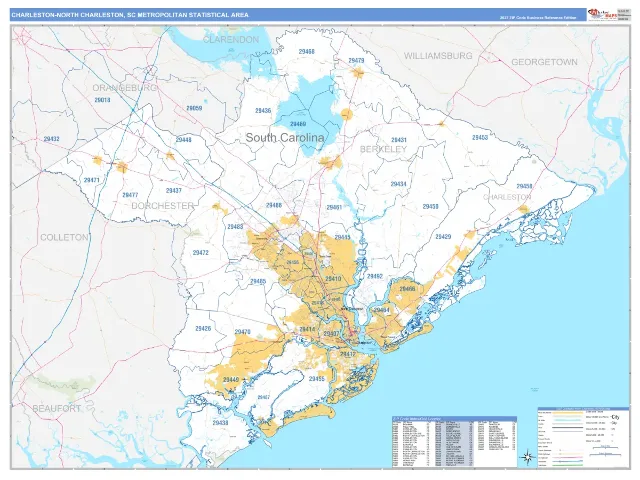Select ZIP code 29492 label

pos(375,276)
